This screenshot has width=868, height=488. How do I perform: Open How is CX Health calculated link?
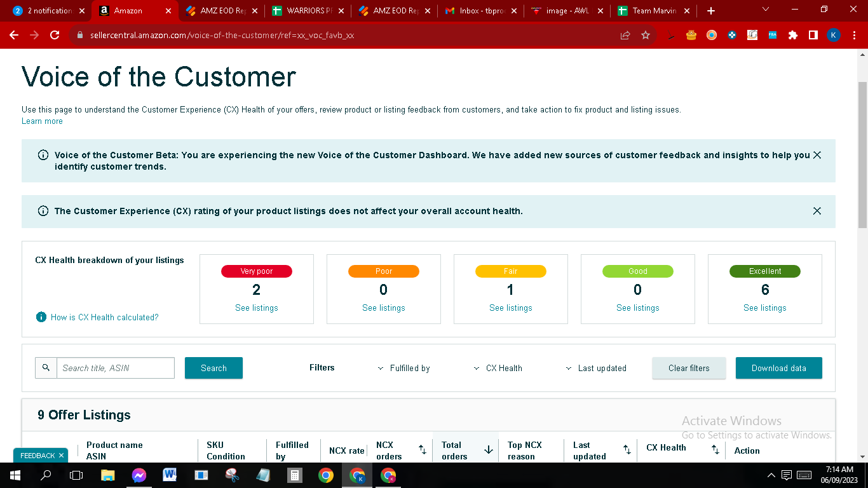click(105, 317)
